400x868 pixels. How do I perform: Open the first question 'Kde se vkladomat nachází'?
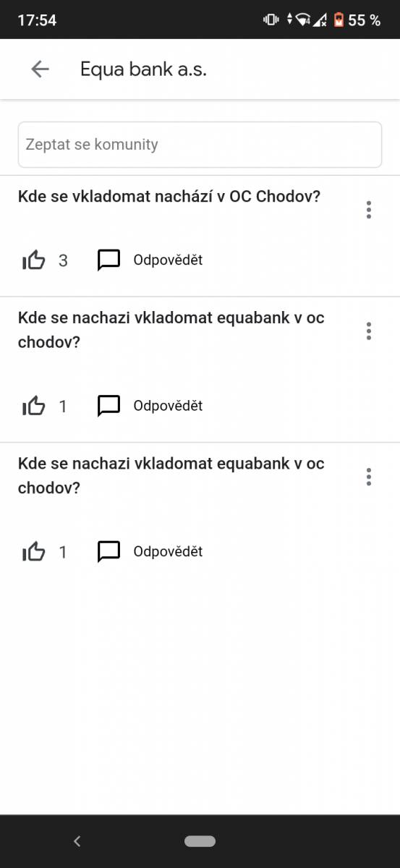click(x=169, y=196)
